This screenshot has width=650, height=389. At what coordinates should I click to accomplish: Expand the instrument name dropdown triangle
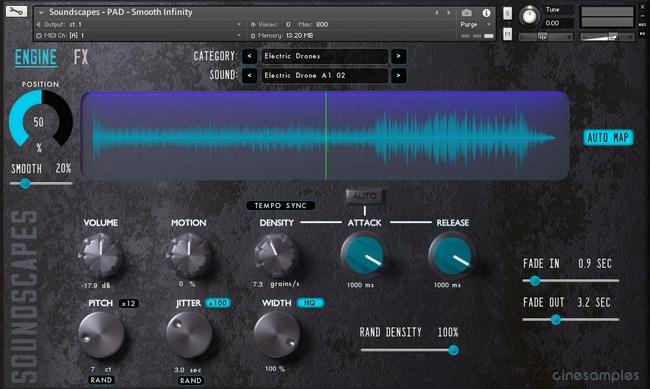(41, 13)
